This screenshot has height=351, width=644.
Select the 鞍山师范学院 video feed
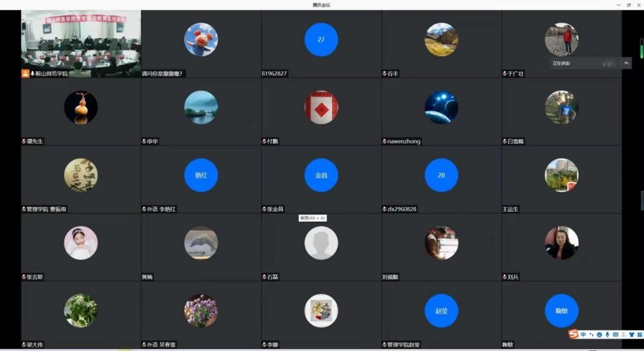tap(81, 42)
